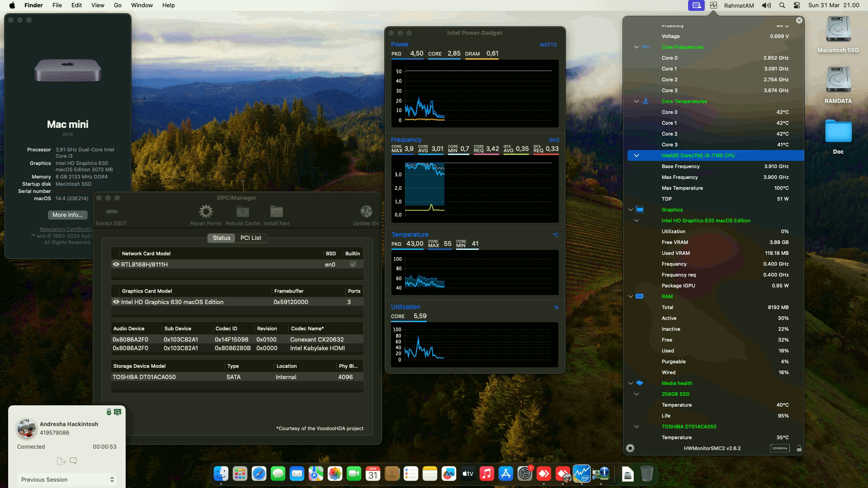
Task: Click Network Card Model column header
Action: pos(146,253)
